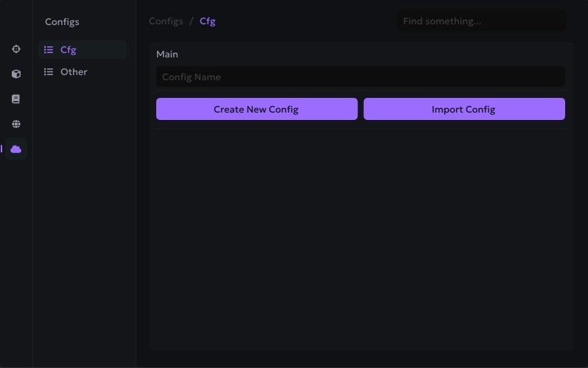Click the Create New Config button

coord(256,109)
